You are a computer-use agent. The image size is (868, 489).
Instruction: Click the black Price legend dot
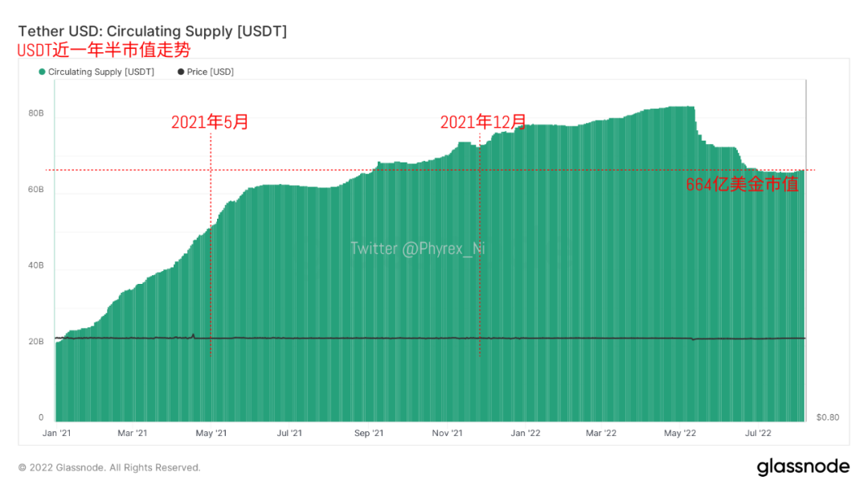[x=181, y=72]
